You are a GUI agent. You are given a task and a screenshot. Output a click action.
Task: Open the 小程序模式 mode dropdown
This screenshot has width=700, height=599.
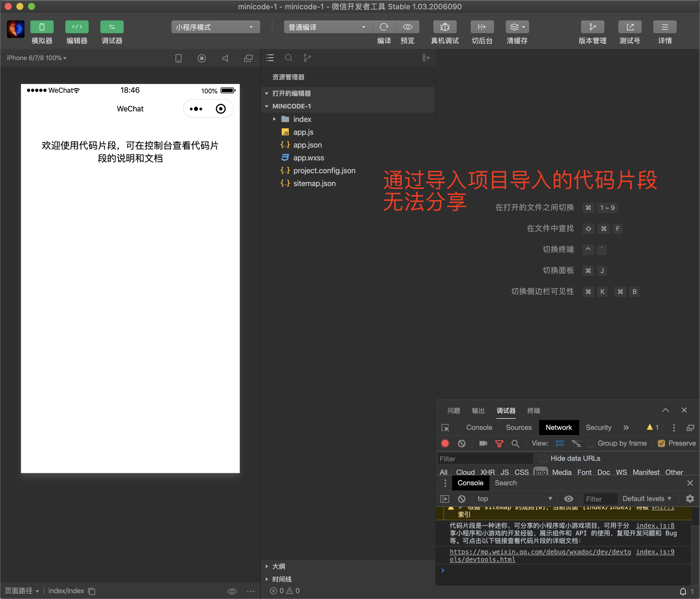(215, 27)
